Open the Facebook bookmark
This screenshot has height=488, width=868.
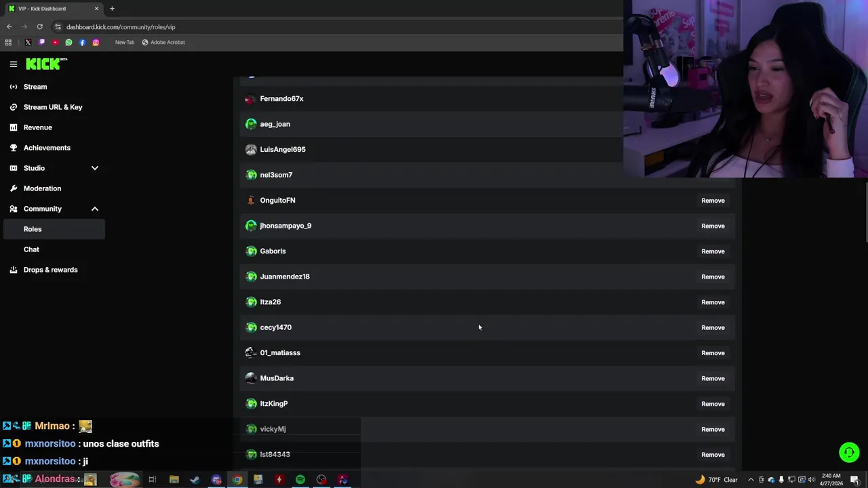[82, 42]
